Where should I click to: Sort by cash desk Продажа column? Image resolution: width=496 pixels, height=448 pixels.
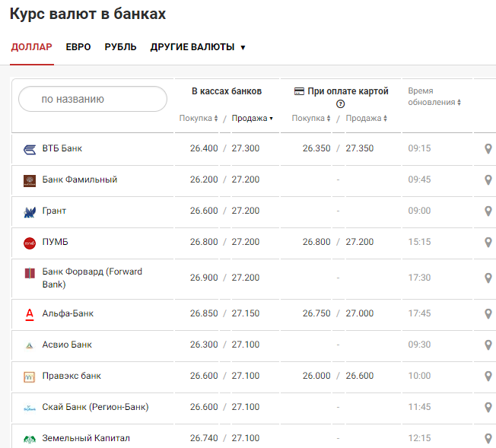click(x=253, y=119)
